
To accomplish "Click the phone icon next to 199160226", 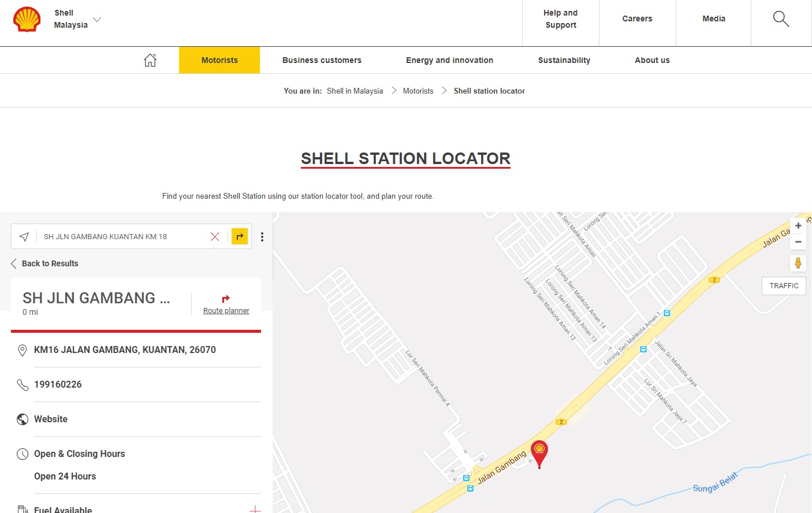I will [23, 384].
